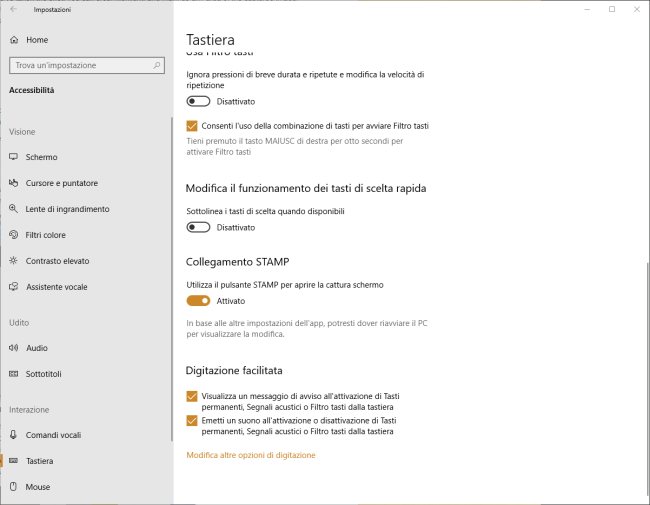
Task: Open the Assistente vocale icon
Action: click(14, 286)
